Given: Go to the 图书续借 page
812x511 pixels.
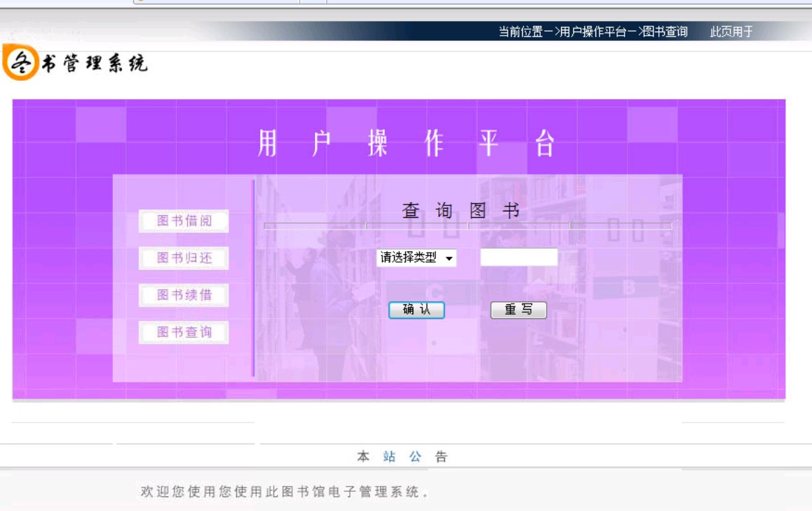Looking at the screenshot, I should 184,295.
